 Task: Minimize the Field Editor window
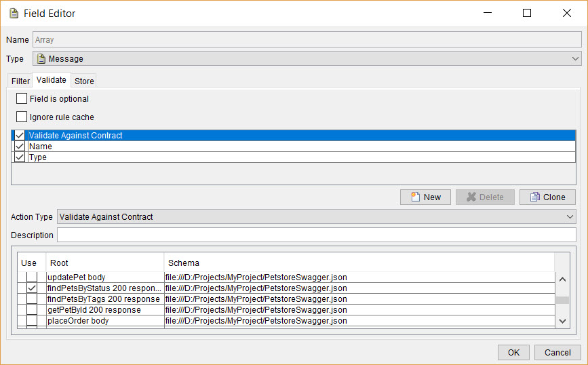488,13
